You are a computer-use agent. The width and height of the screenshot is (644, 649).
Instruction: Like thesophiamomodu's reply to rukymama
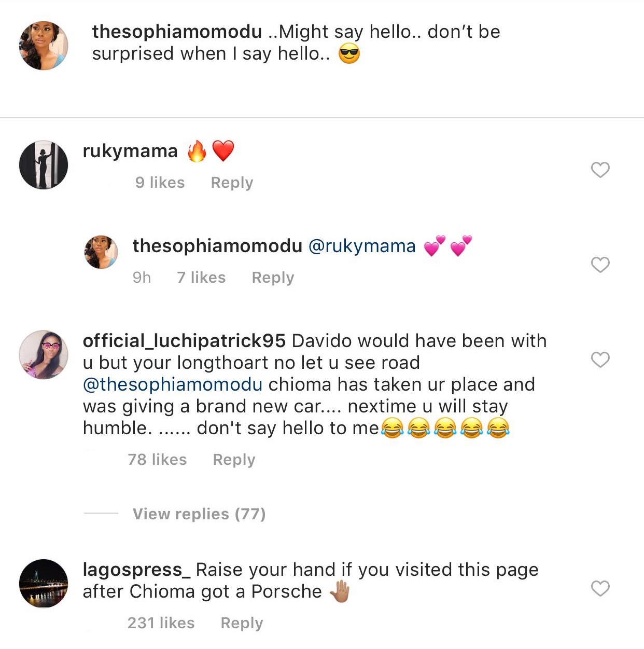pos(600,265)
